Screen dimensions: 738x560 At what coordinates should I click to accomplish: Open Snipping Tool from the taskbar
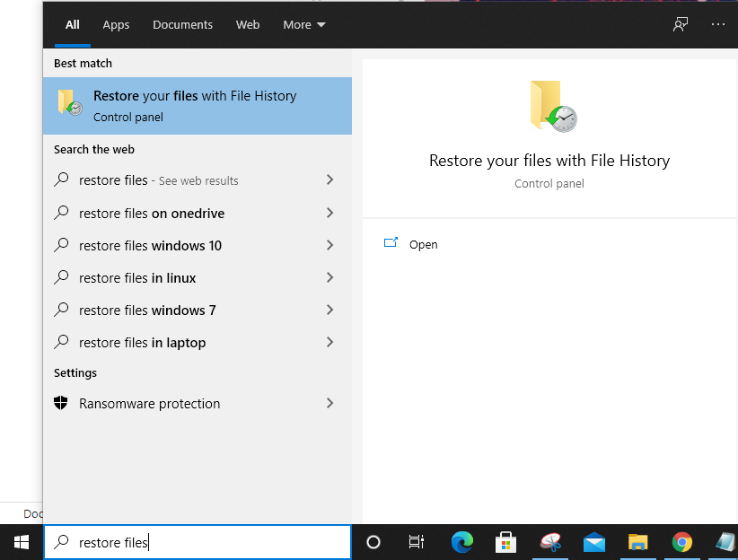coord(550,542)
